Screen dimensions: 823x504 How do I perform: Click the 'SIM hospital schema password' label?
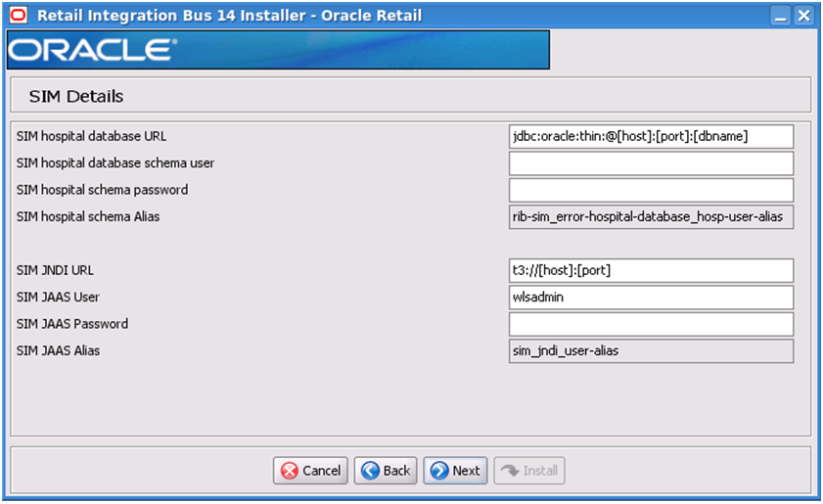point(102,190)
